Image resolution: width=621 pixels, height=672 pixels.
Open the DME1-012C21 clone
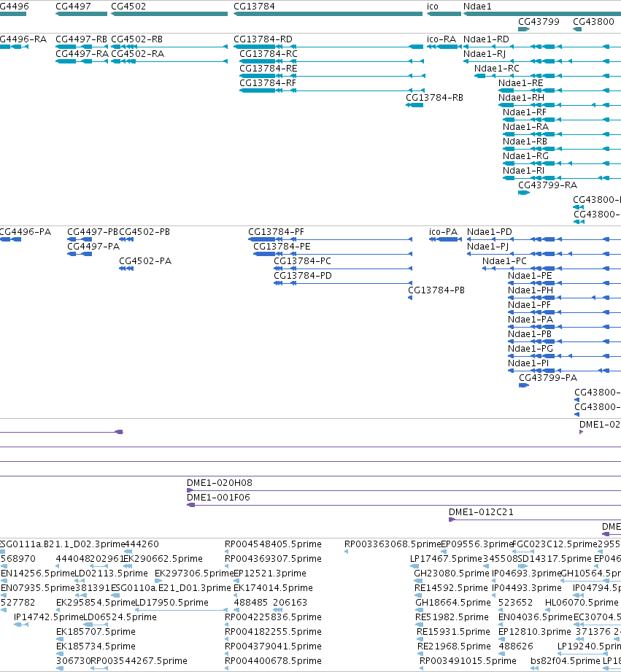coord(481,511)
